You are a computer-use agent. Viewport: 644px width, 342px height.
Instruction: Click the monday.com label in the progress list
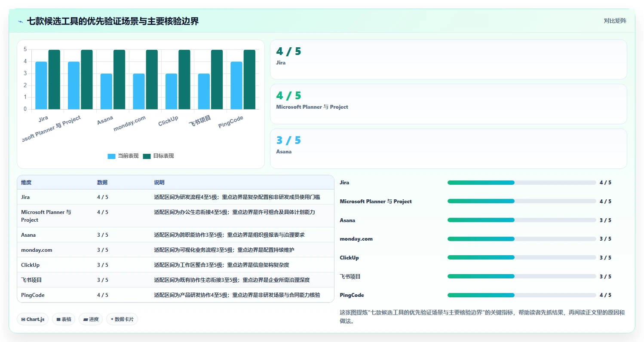[x=356, y=239]
